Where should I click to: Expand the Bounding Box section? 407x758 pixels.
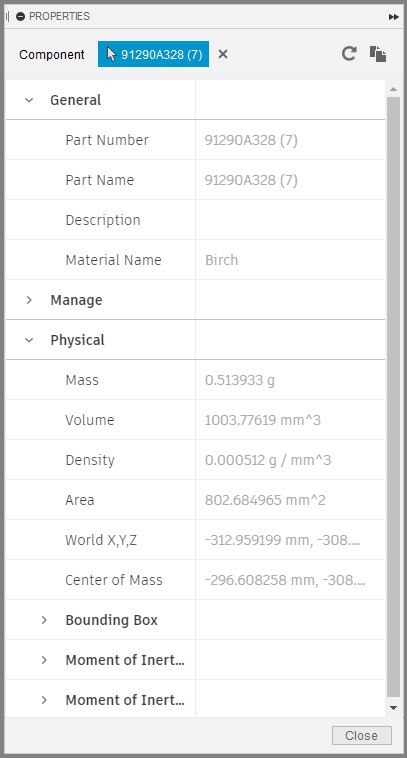[44, 620]
